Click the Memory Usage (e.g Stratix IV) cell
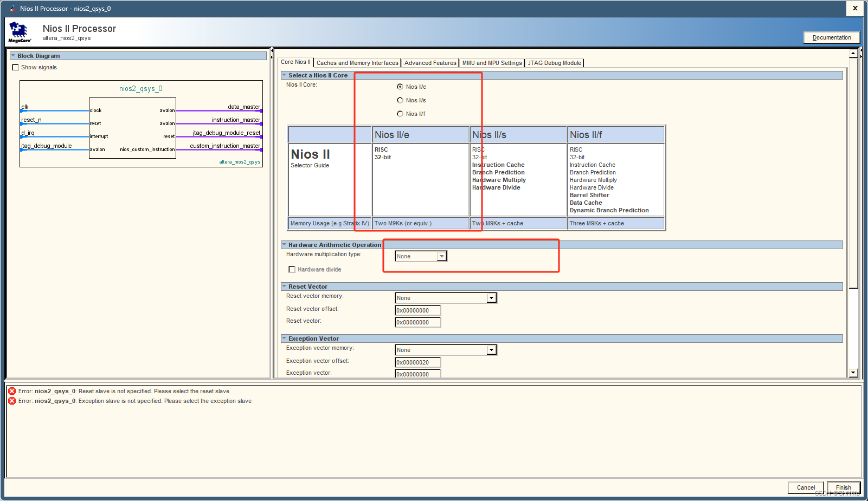The height and width of the screenshot is (501, 868). [330, 223]
